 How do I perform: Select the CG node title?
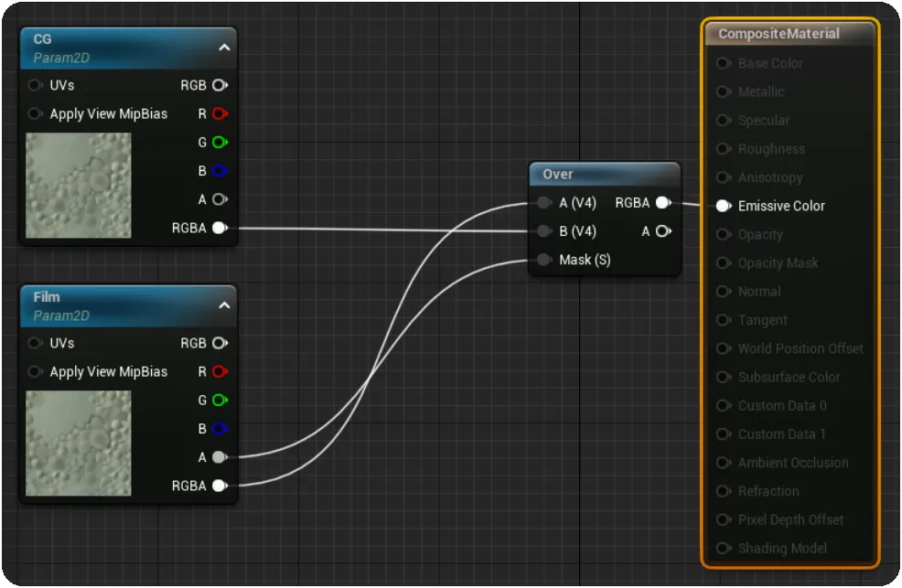tap(43, 39)
